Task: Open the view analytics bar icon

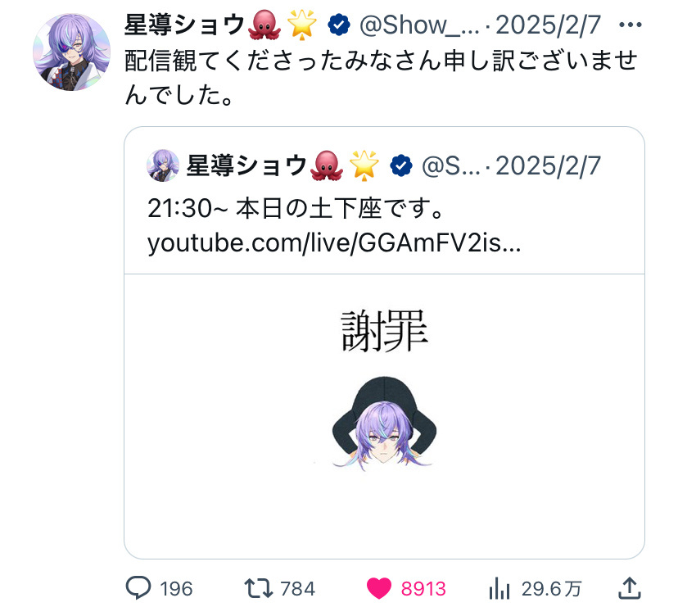Action: (x=499, y=588)
